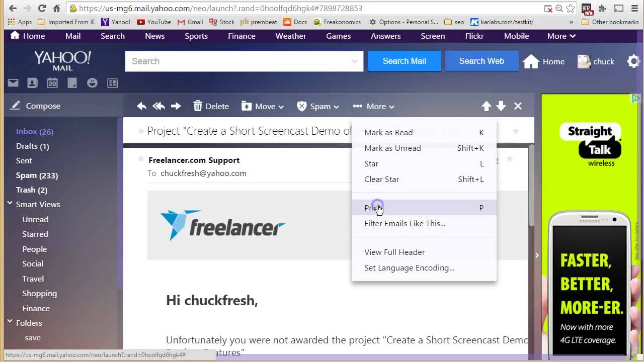
Task: Select Set Language Encoding
Action: (x=424, y=268)
